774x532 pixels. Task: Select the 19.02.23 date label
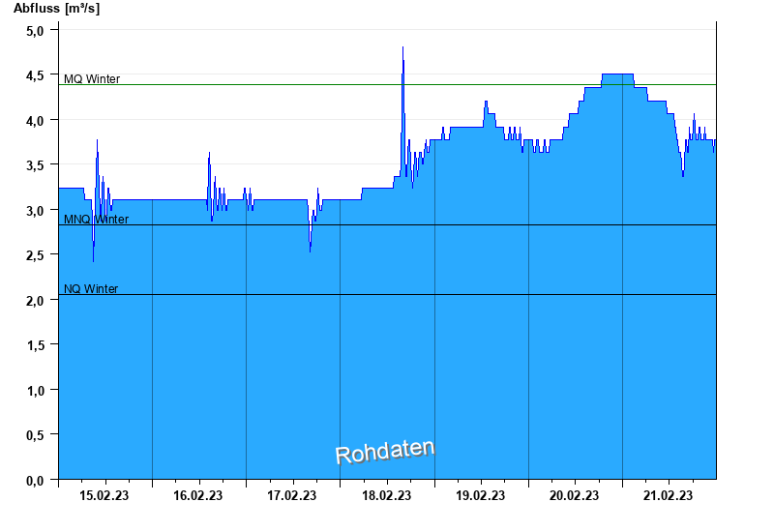480,495
